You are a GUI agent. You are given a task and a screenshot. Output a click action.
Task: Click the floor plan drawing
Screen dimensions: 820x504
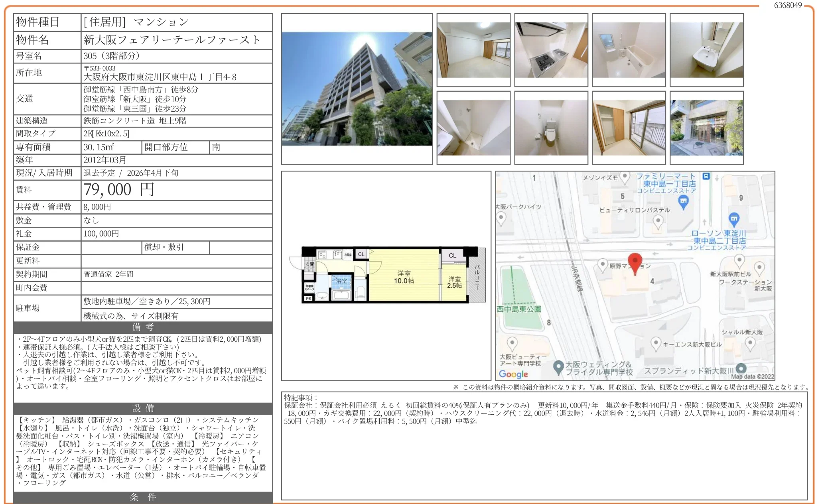click(387, 274)
